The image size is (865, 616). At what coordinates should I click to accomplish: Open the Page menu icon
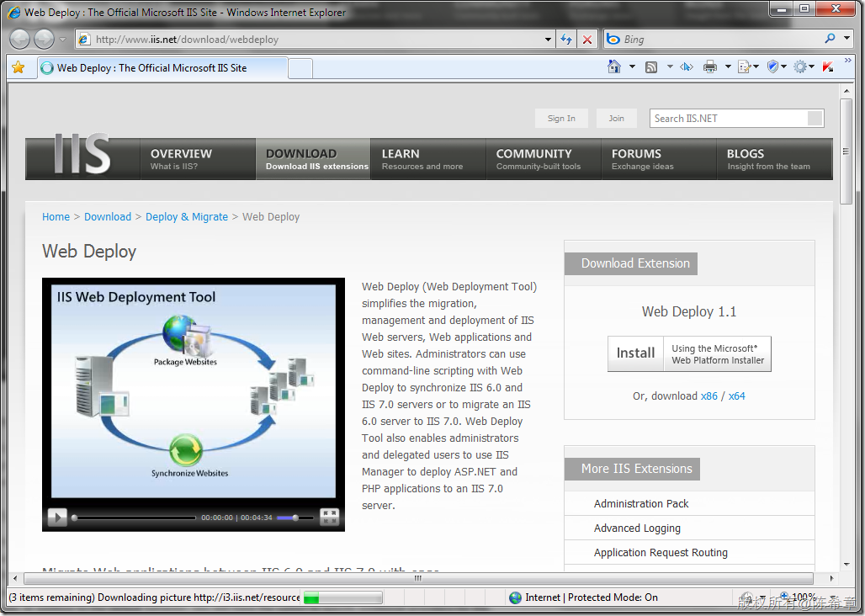coord(748,67)
